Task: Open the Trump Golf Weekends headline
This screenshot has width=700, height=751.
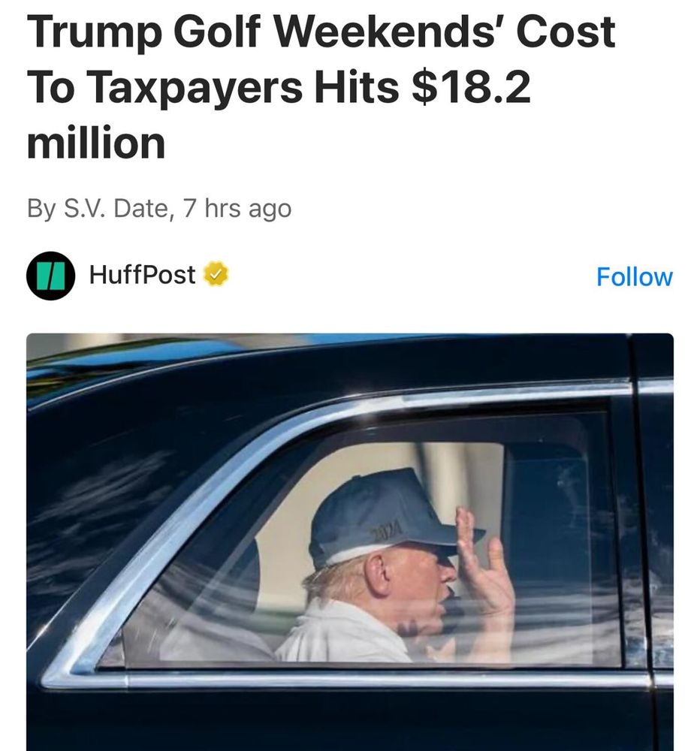Action: pos(321,87)
